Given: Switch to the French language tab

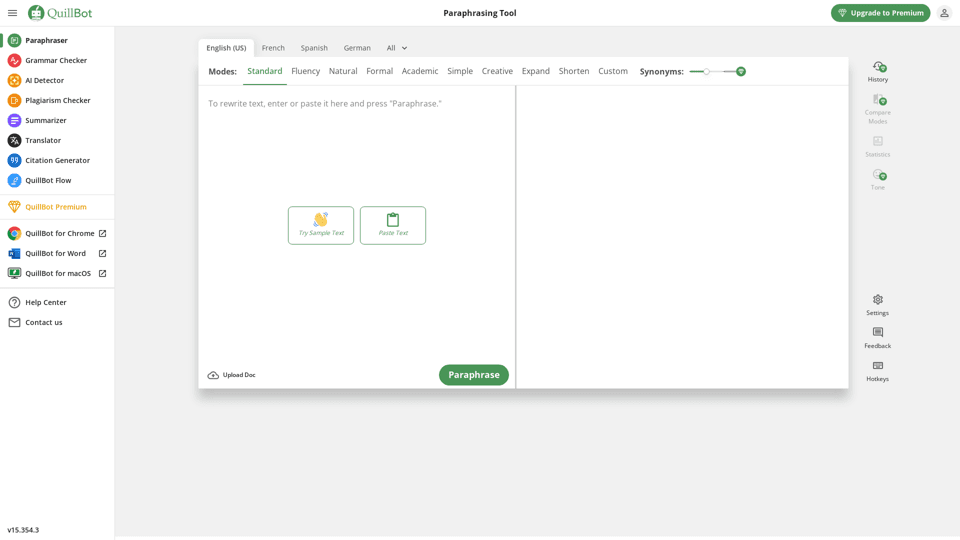Looking at the screenshot, I should pyautogui.click(x=273, y=48).
